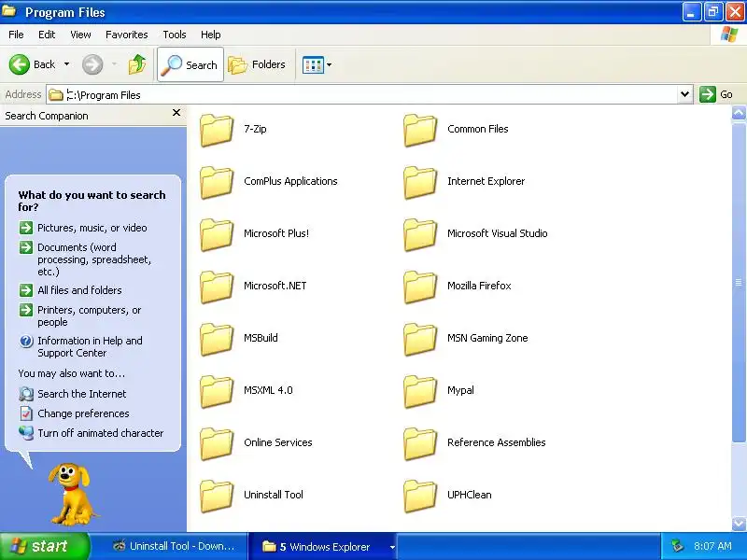Expand the Address bar dropdown

coord(684,94)
